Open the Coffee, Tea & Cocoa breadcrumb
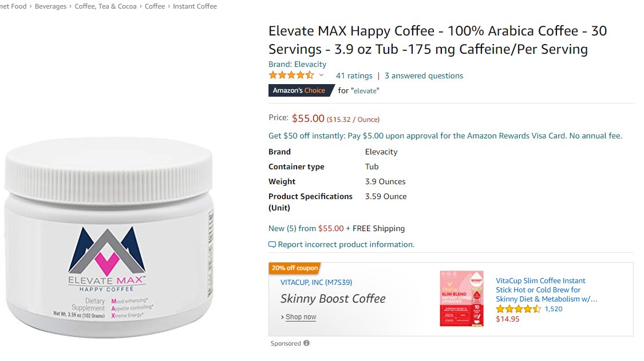644x361 pixels. click(105, 6)
